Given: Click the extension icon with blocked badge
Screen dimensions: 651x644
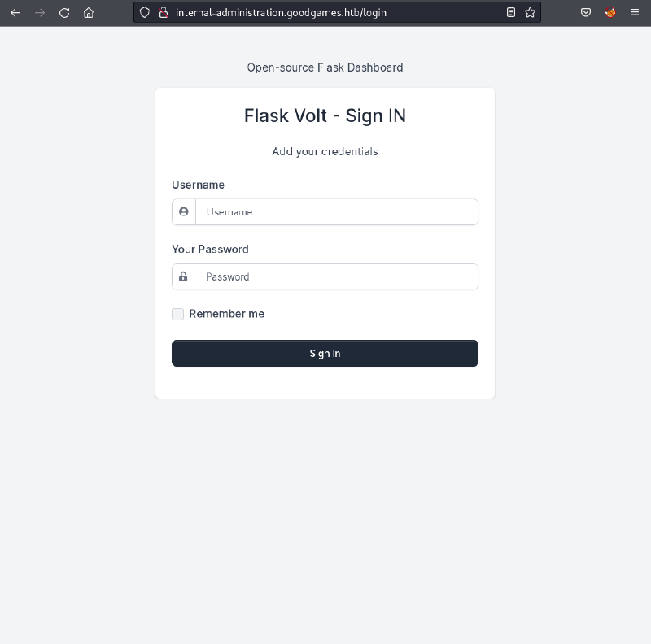Looking at the screenshot, I should tap(609, 12).
